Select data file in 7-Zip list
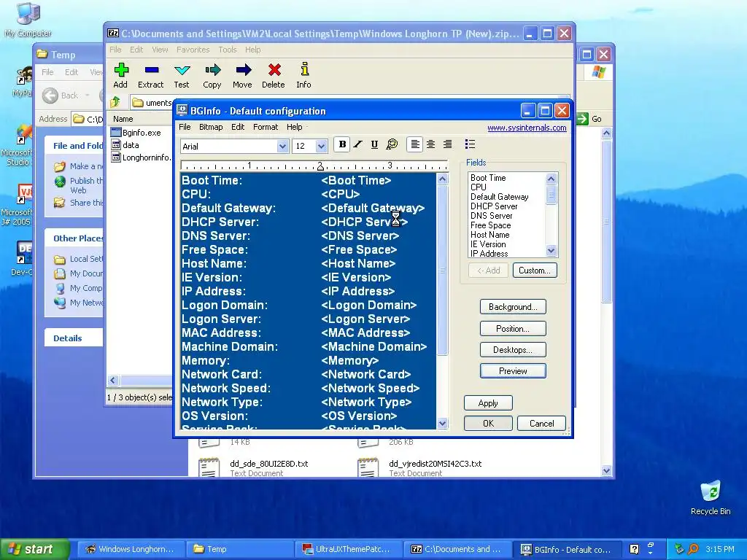 pyautogui.click(x=125, y=145)
